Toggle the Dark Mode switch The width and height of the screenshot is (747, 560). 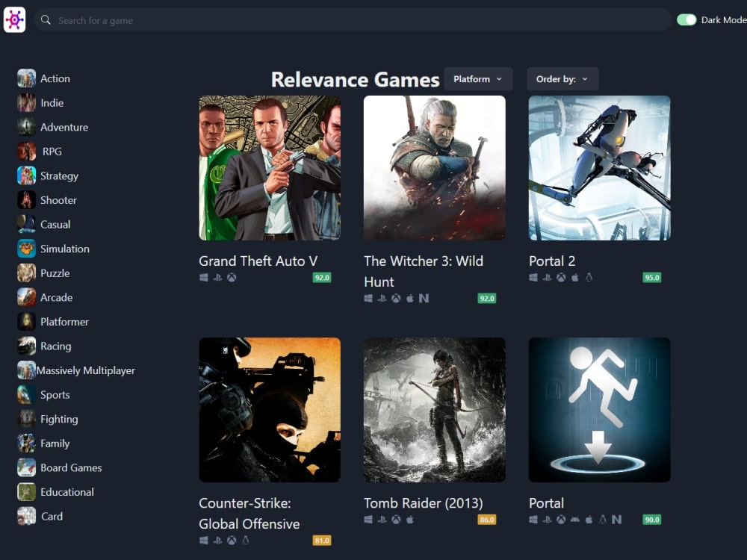[x=686, y=20]
